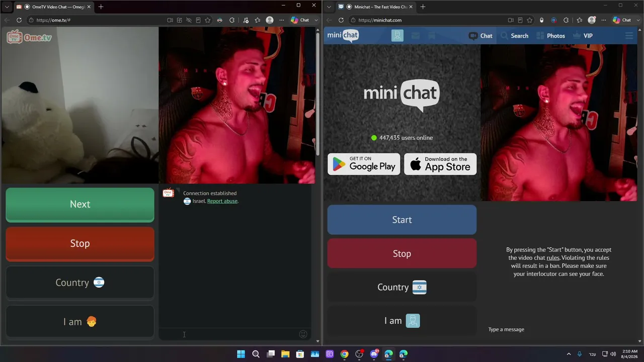644x362 pixels.
Task: Open Microsoft Store from the taskbar
Action: [x=300, y=354]
